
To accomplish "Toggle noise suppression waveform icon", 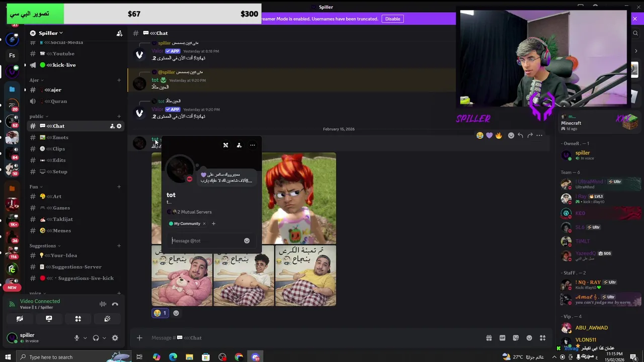I will (103, 304).
